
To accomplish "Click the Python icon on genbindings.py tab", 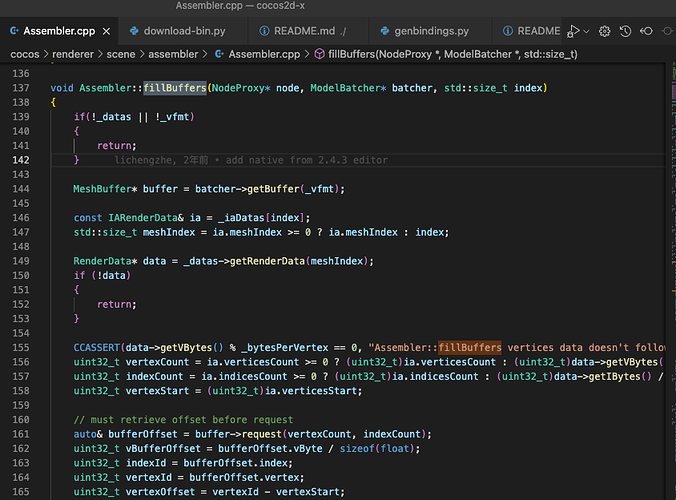I will (385, 31).
